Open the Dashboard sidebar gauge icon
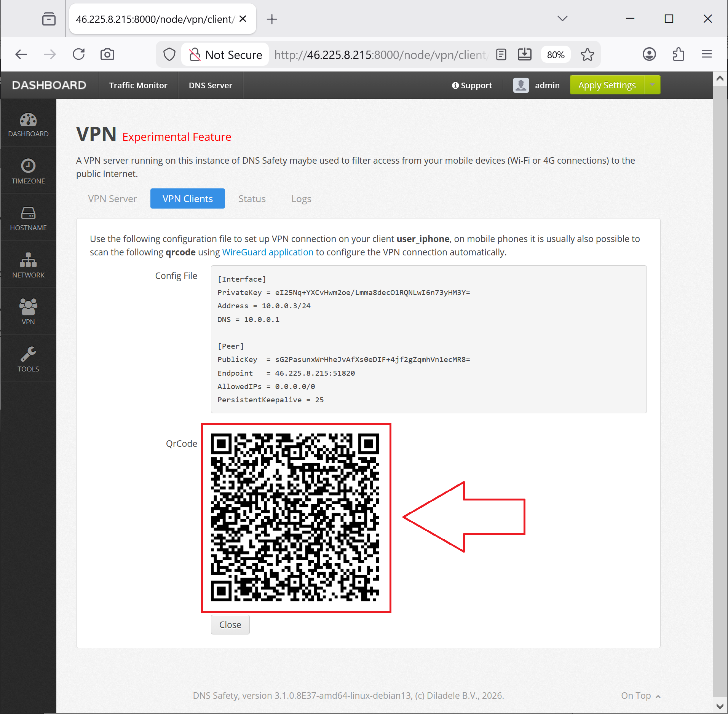 (x=28, y=120)
